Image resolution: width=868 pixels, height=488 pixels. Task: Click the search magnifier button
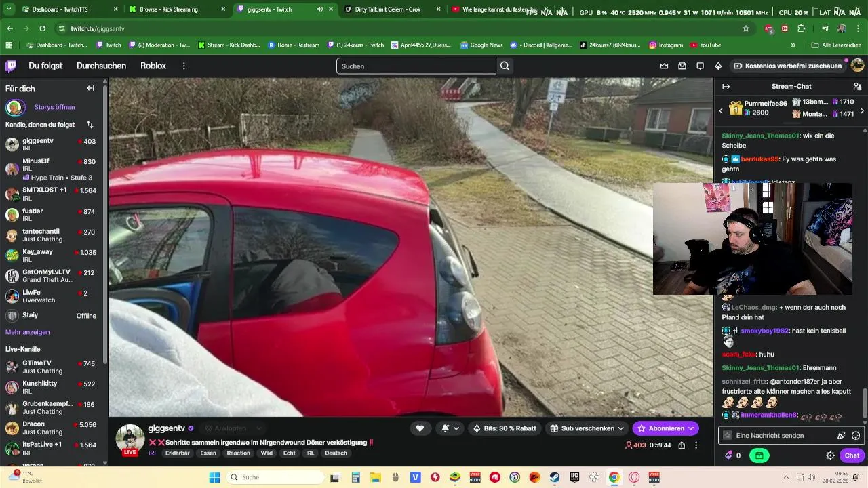click(505, 66)
